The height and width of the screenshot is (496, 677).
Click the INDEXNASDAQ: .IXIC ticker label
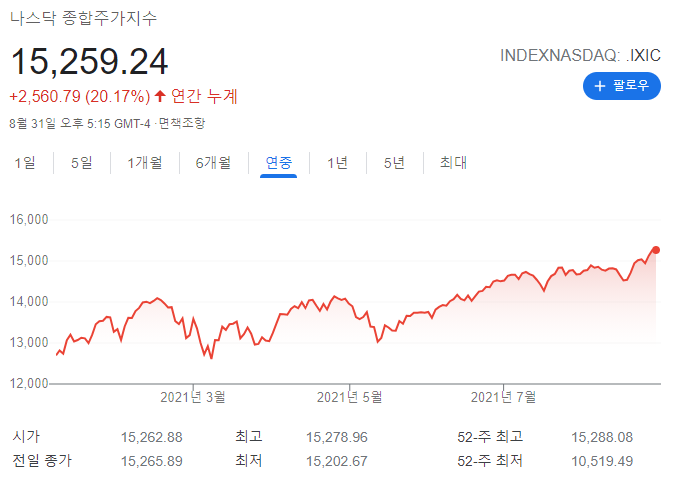coord(580,55)
